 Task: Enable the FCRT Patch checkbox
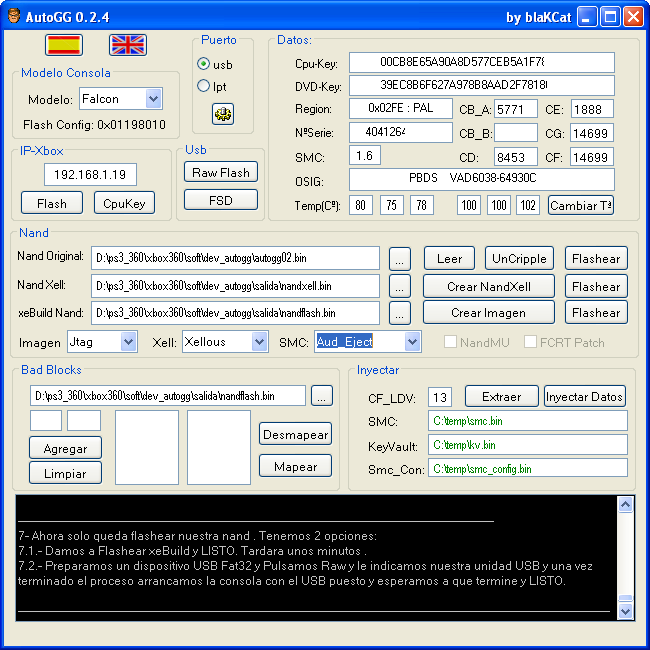point(530,342)
